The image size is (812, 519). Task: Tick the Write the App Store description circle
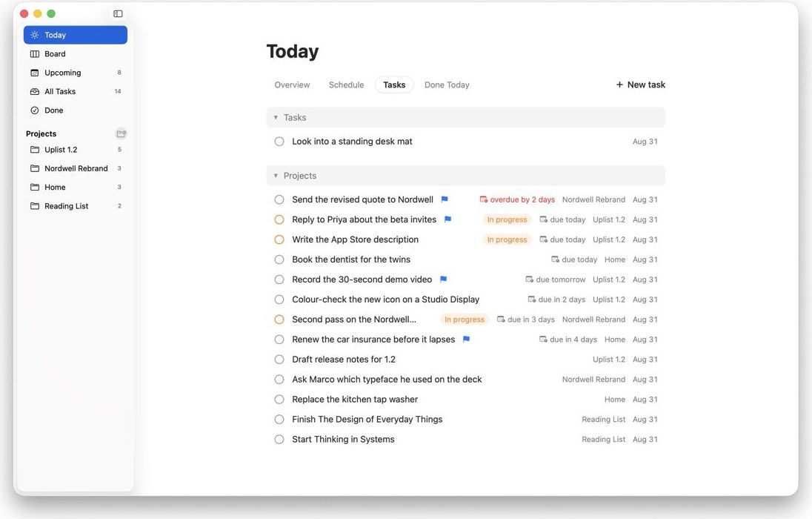pos(279,239)
